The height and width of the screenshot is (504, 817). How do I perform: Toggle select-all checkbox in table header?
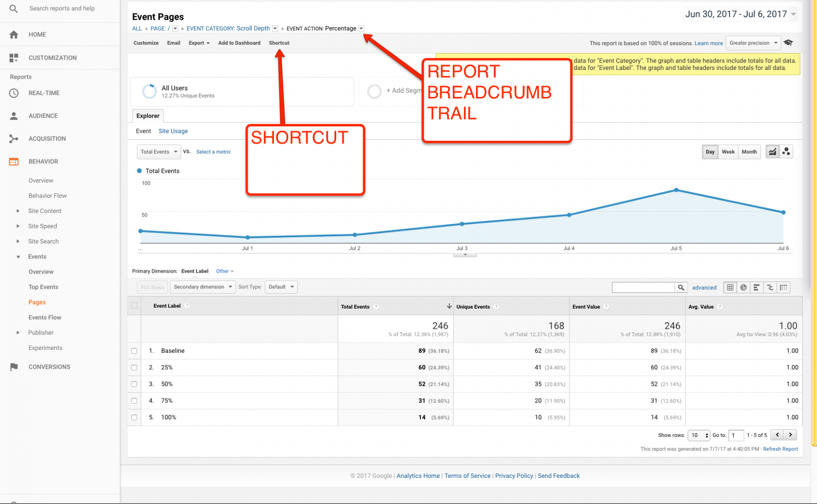134,306
